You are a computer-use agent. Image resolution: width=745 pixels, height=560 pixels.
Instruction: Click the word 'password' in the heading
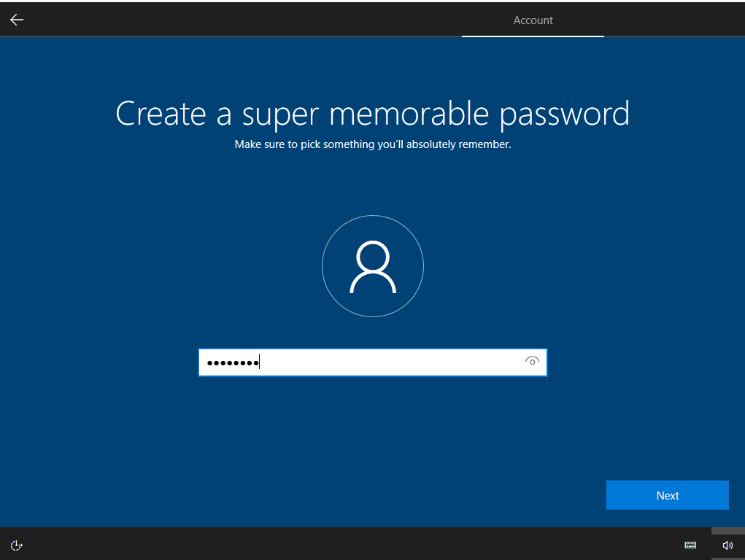point(564,114)
